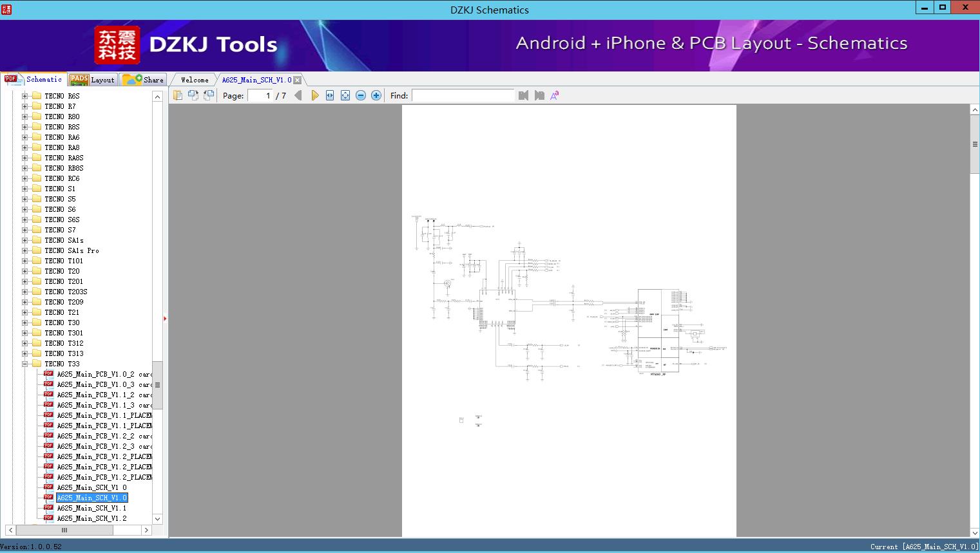Viewport: 980px width, 553px height.
Task: Switch to the PADS Layout tab
Action: (92, 80)
